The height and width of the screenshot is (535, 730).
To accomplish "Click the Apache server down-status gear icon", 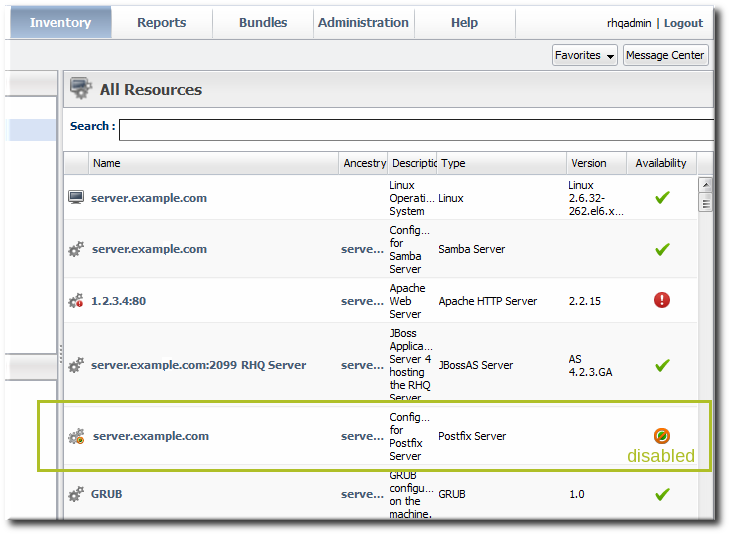I will 75,301.
